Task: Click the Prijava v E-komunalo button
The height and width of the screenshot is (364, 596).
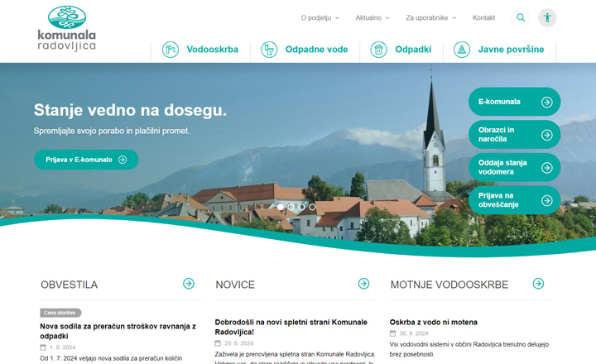Action: [86, 160]
